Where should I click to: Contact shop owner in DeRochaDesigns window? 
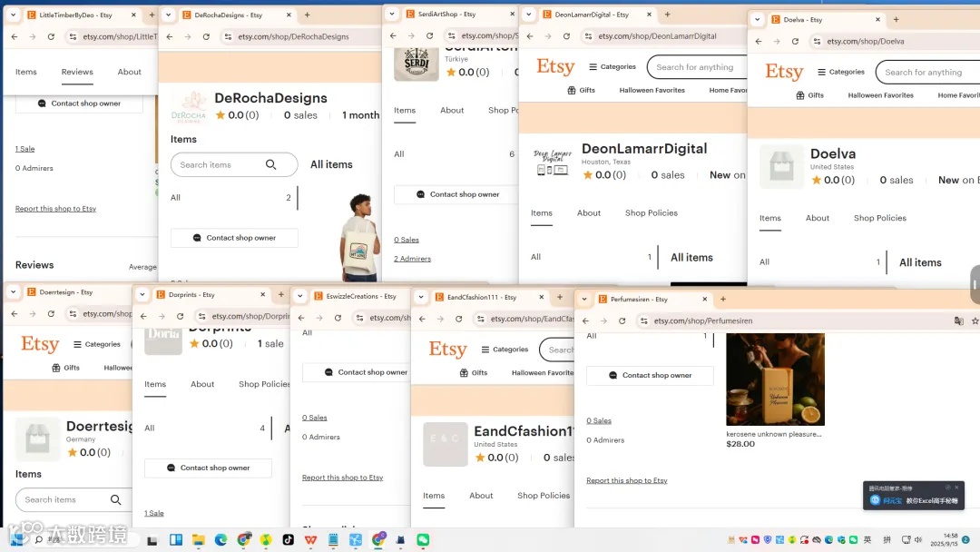(234, 238)
